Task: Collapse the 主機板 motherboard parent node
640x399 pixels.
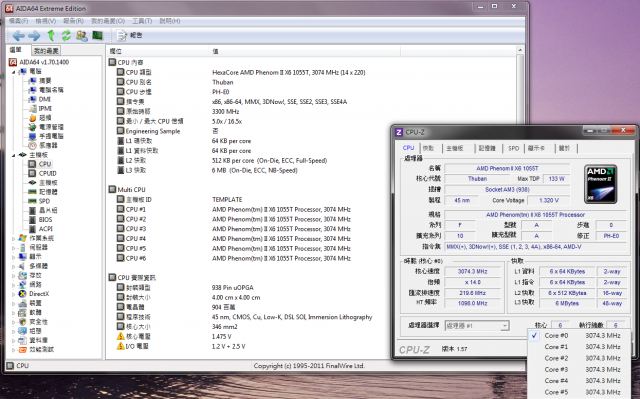Action: coord(13,155)
